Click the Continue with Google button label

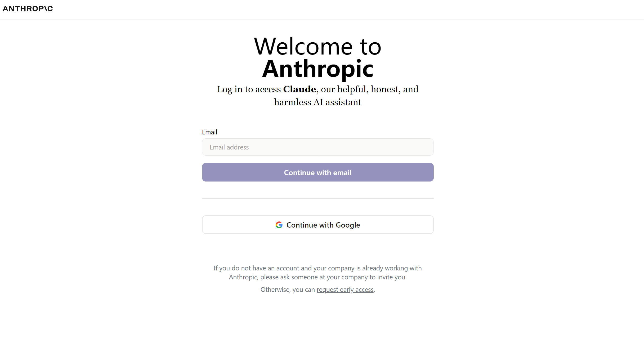pyautogui.click(x=323, y=225)
